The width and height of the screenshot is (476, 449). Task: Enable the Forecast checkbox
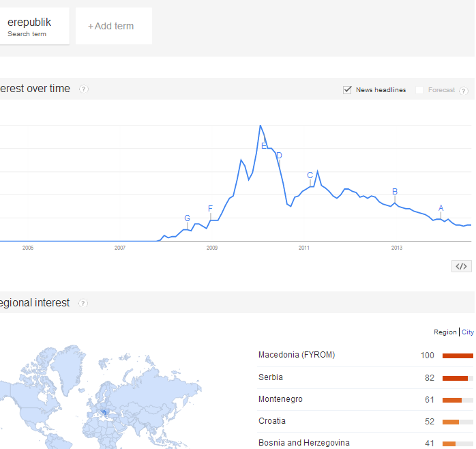pos(419,89)
